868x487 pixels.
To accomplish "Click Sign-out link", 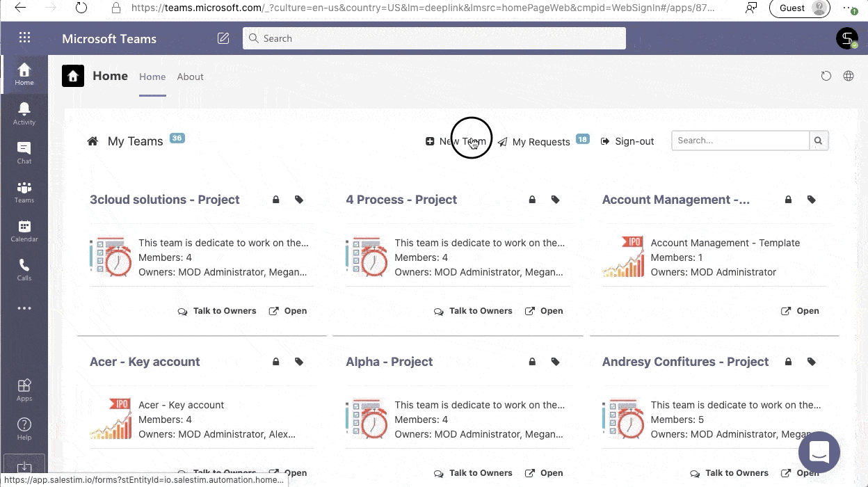I will (x=627, y=141).
